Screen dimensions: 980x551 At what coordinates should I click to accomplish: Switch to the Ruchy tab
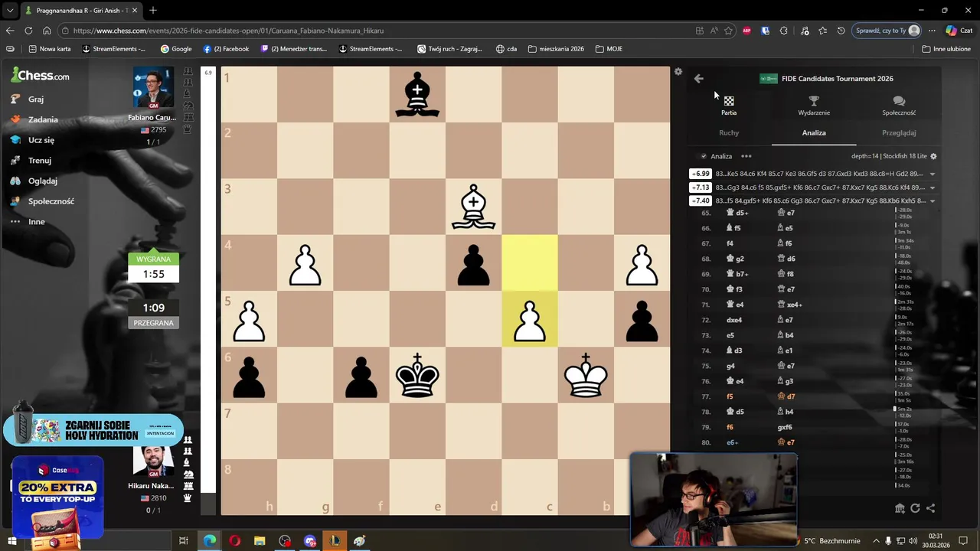729,133
